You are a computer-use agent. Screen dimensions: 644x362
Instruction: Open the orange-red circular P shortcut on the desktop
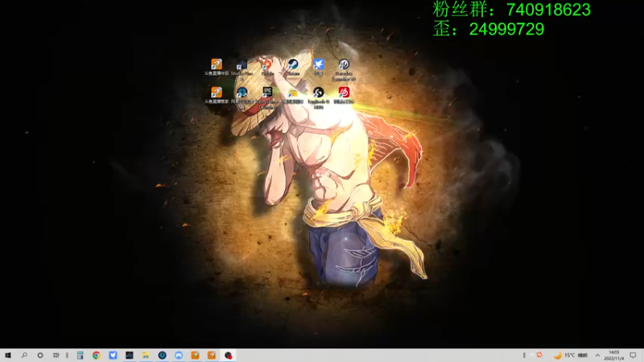tap(267, 67)
